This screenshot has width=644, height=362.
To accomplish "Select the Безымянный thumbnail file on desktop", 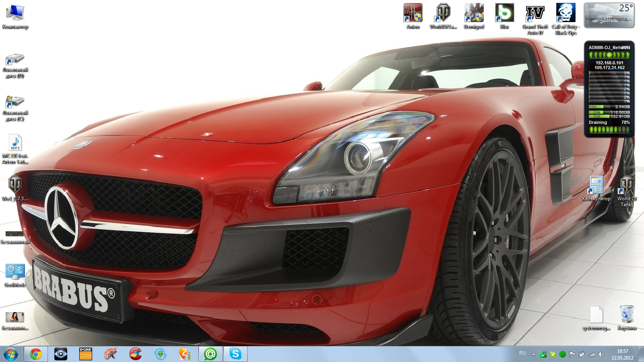I will point(15,237).
